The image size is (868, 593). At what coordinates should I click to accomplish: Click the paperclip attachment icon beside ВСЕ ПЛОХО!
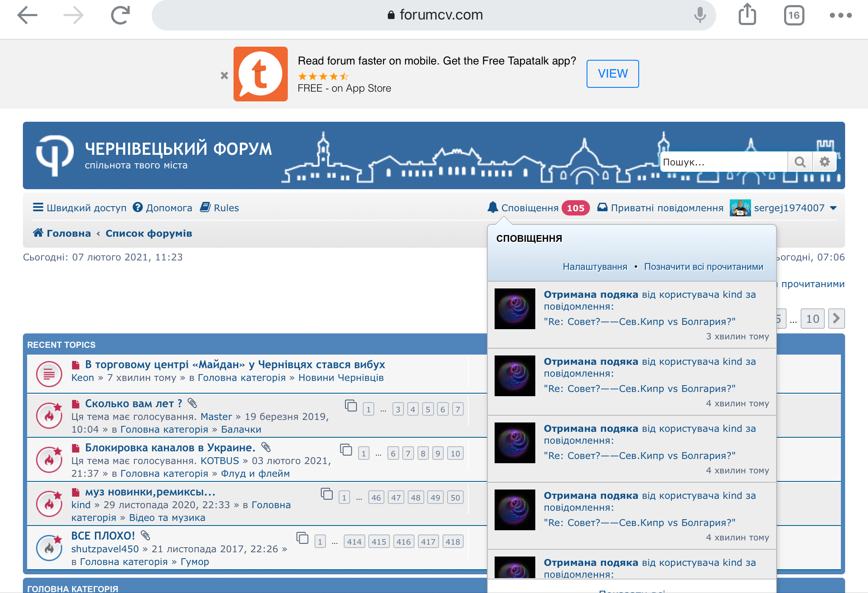145,536
